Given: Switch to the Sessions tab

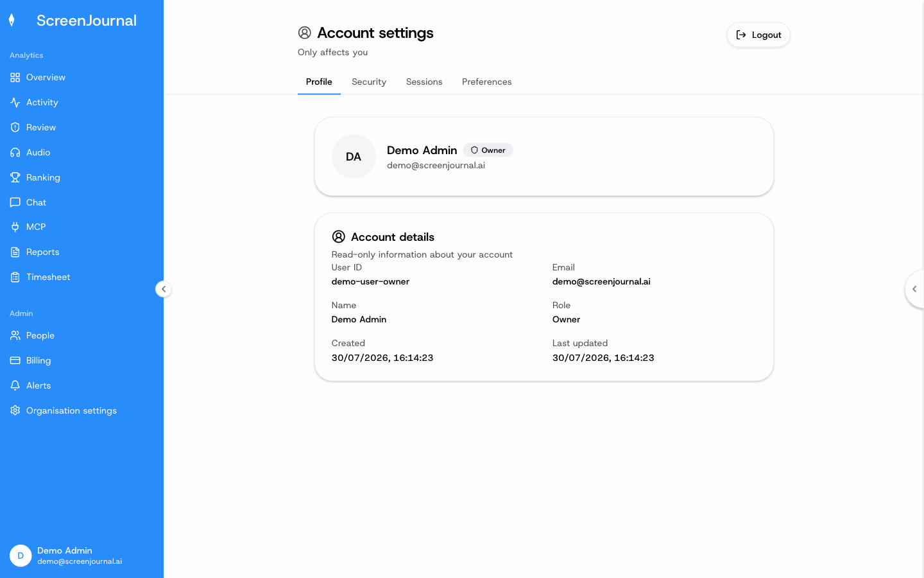Looking at the screenshot, I should tap(424, 82).
